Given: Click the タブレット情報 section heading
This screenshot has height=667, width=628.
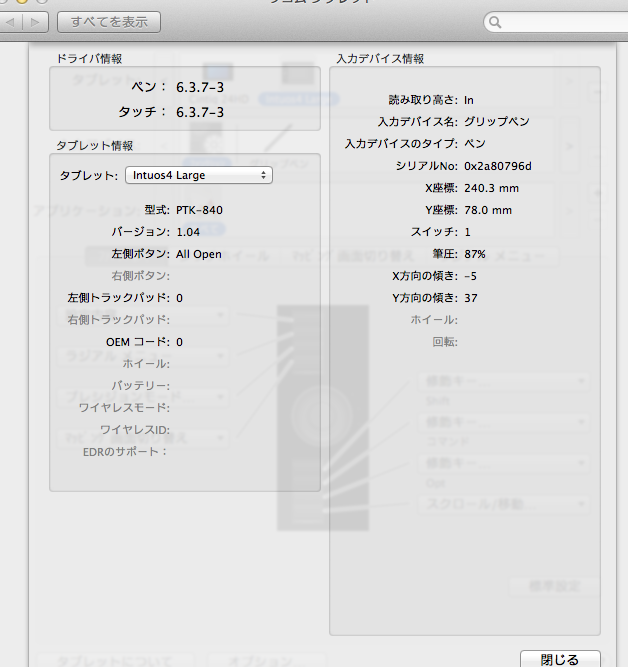Looking at the screenshot, I should tap(95, 146).
